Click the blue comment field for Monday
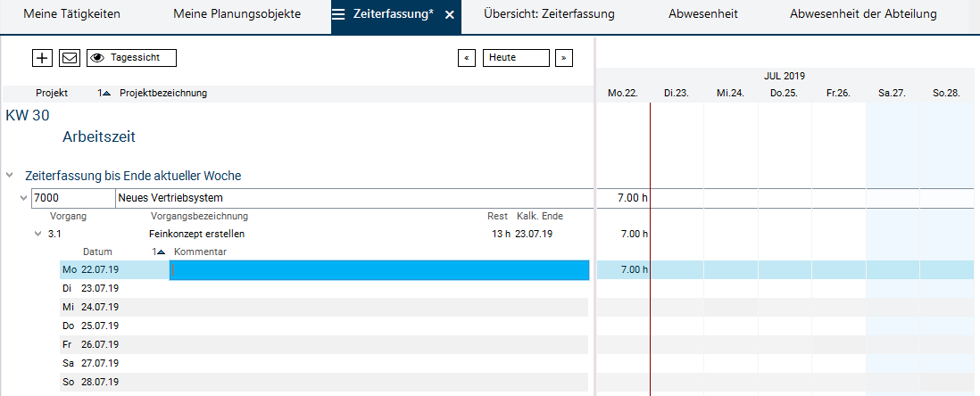This screenshot has width=980, height=396. (x=378, y=270)
